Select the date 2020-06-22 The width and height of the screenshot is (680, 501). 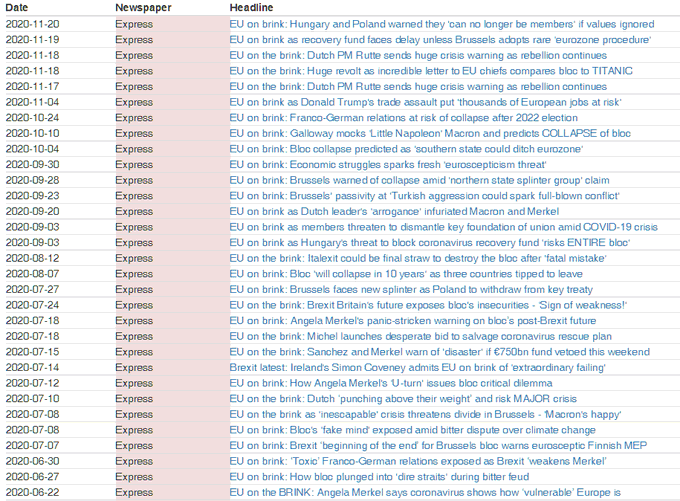[33, 493]
